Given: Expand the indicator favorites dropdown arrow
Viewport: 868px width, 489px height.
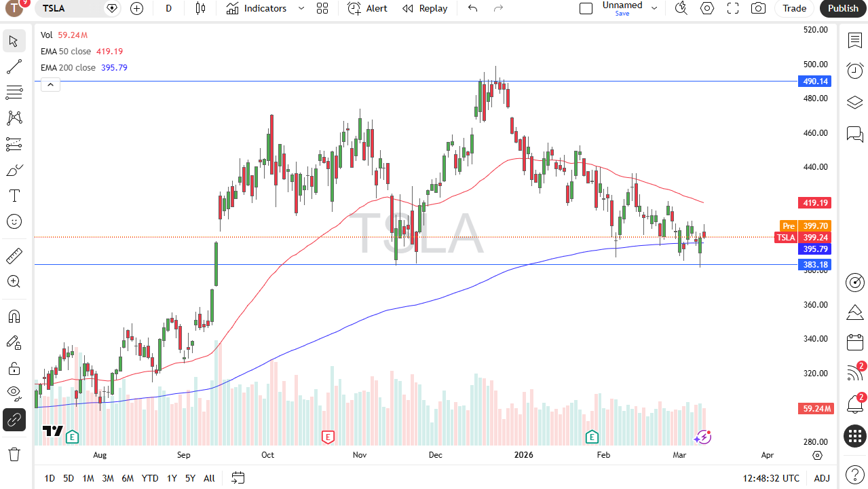Looking at the screenshot, I should [301, 8].
